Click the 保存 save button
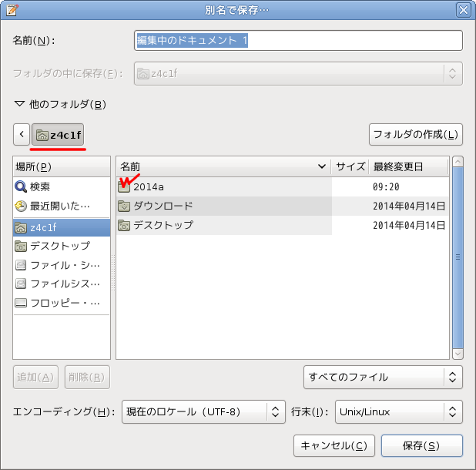476x470 pixels. tap(421, 445)
